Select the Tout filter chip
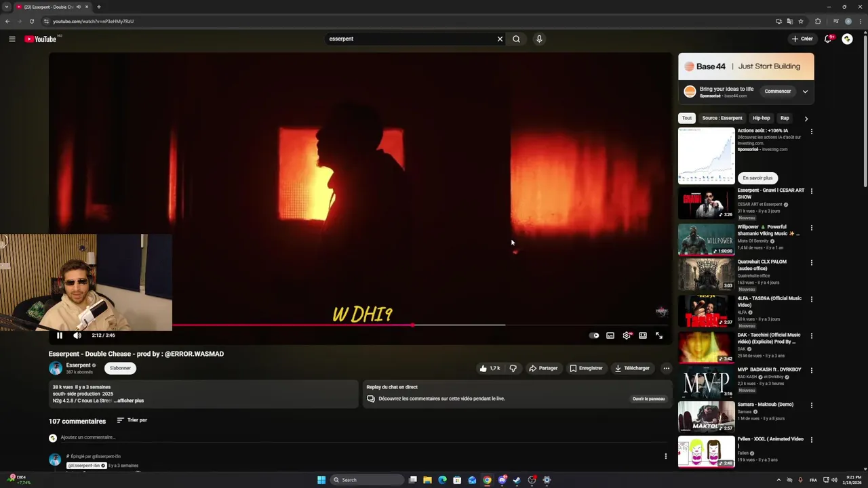 click(x=687, y=118)
